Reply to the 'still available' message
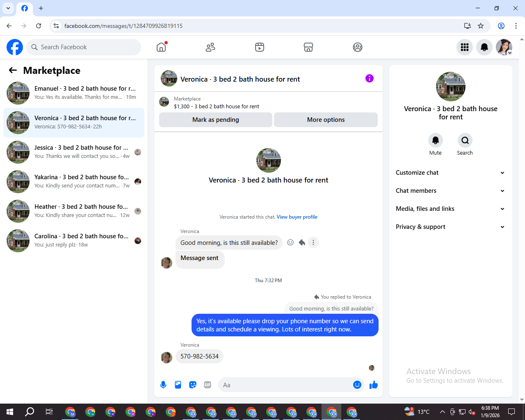This screenshot has height=420, width=525. point(302,242)
